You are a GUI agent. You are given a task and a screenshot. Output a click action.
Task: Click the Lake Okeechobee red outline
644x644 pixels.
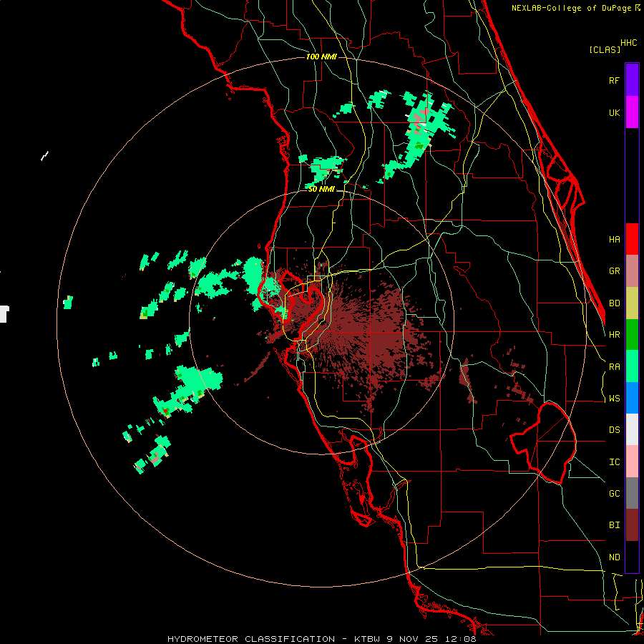[x=543, y=443]
